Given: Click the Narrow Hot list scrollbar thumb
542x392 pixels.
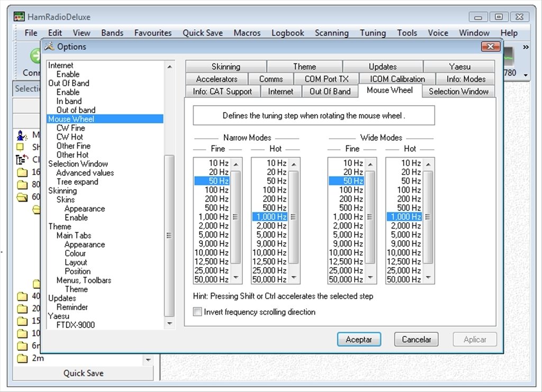Looking at the screenshot, I should pyautogui.click(x=293, y=217).
